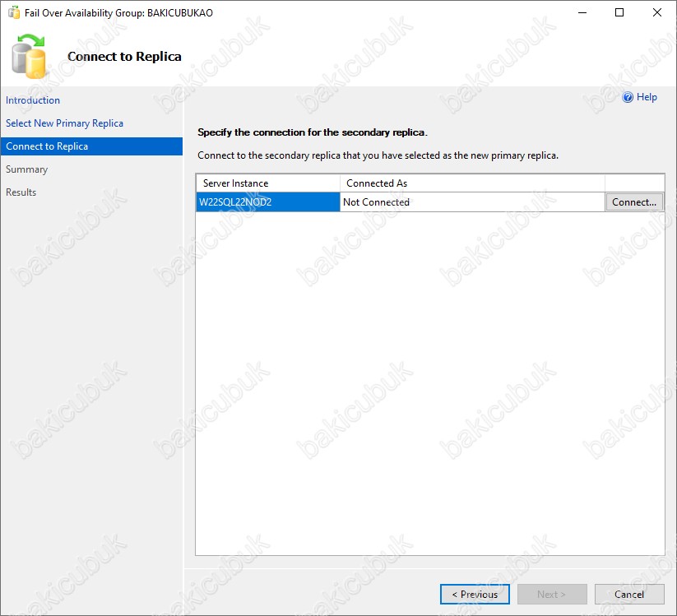This screenshot has width=677, height=616.
Task: Click the blue Help question mark icon
Action: click(628, 97)
